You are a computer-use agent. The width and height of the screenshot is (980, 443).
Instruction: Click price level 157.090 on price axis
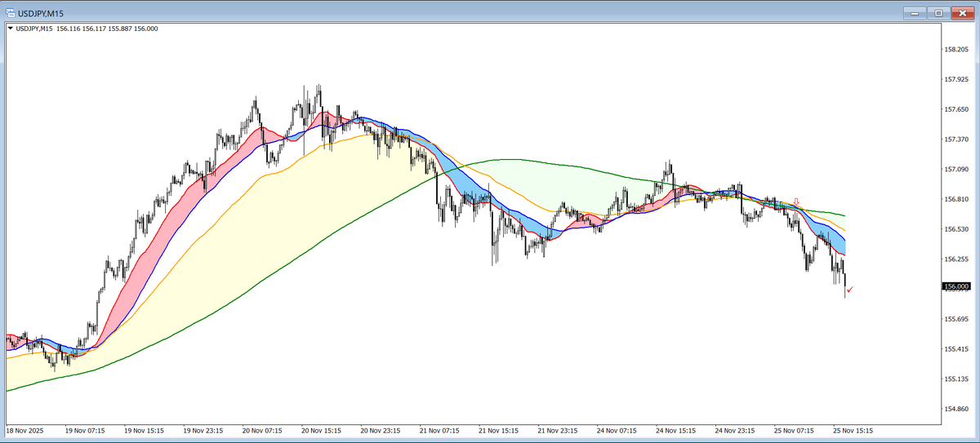(x=955, y=169)
